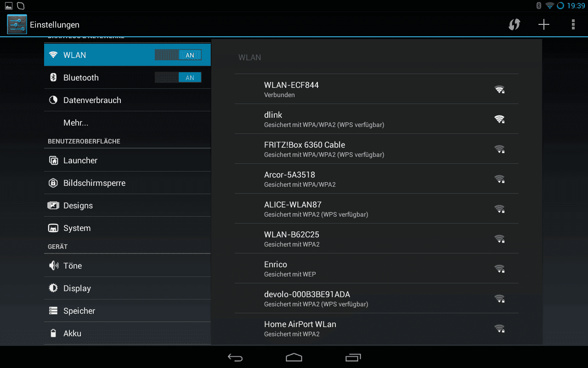Screen dimensions: 588x368
Task: Select devolo-000B3BE91ADA network
Action: coord(377,298)
